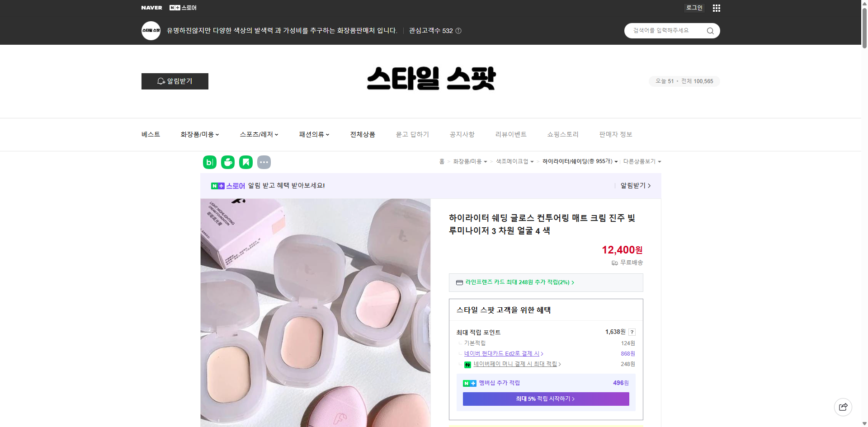Image resolution: width=868 pixels, height=427 pixels.
Task: Click the Keep bookmark share icon
Action: [245, 162]
